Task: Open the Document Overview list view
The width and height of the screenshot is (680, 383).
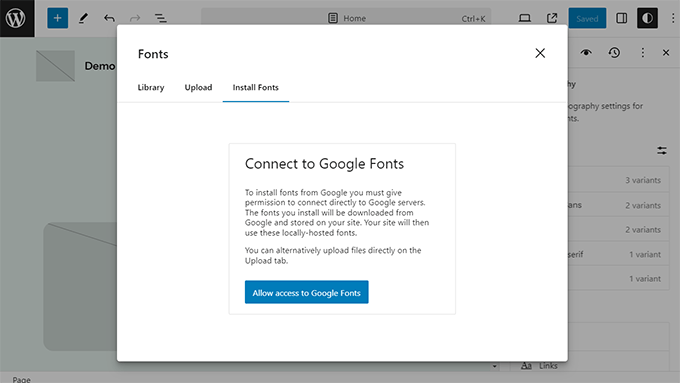Action: click(160, 18)
